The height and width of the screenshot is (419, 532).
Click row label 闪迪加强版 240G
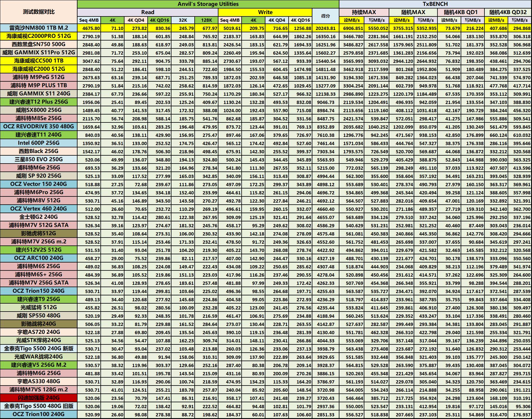(38, 398)
